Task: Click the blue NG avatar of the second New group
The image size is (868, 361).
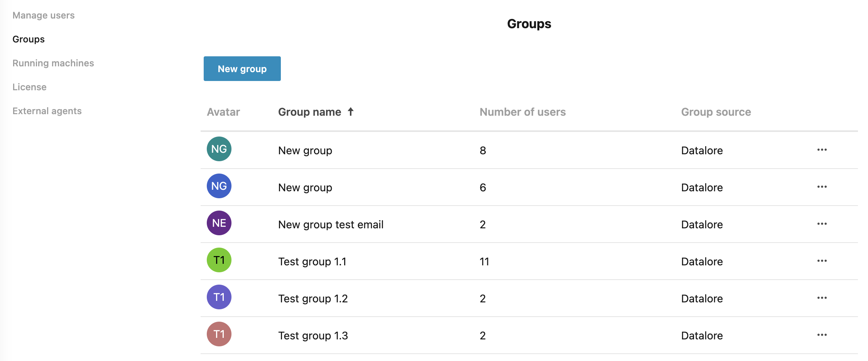Action: (x=219, y=186)
